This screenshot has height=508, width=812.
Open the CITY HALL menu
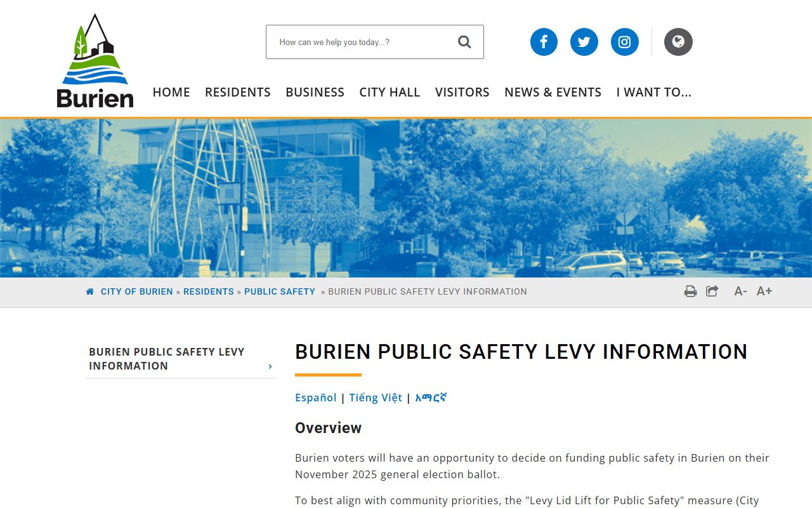(x=390, y=92)
